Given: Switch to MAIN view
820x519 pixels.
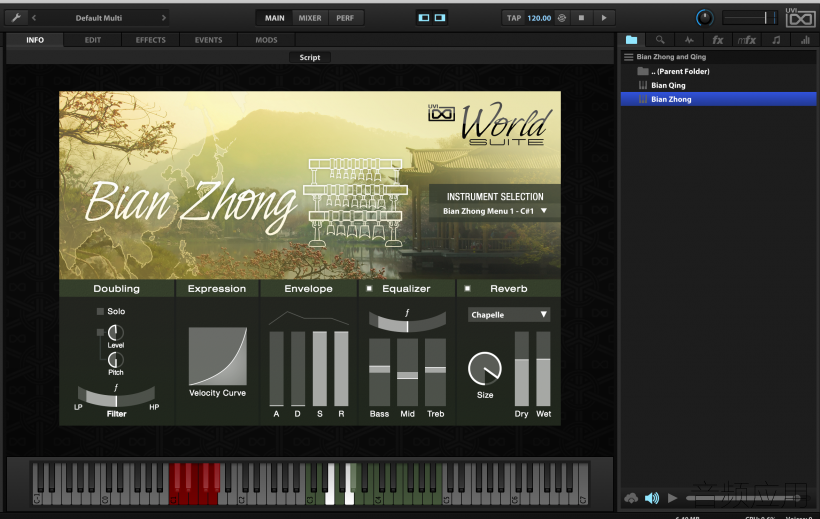Looking at the screenshot, I should coord(275,18).
